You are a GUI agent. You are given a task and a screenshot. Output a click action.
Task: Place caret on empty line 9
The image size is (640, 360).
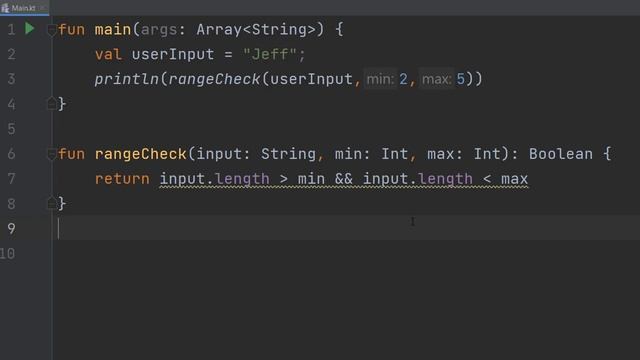click(347, 228)
